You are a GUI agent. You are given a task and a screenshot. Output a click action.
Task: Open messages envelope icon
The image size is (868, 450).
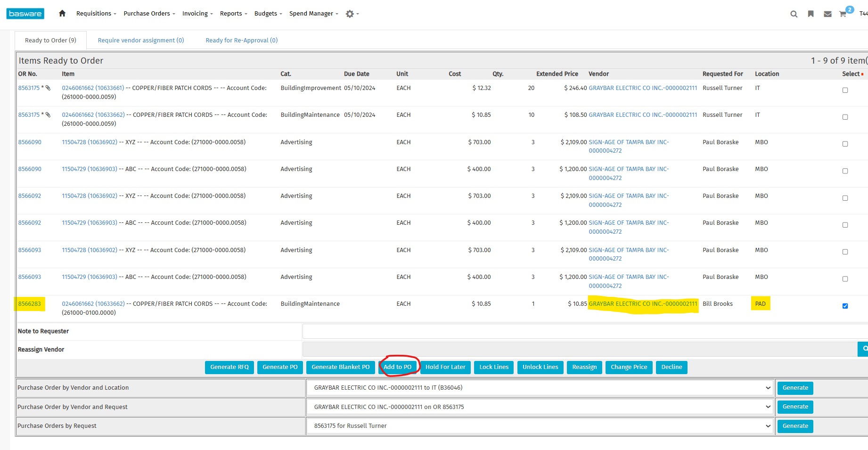pos(827,14)
